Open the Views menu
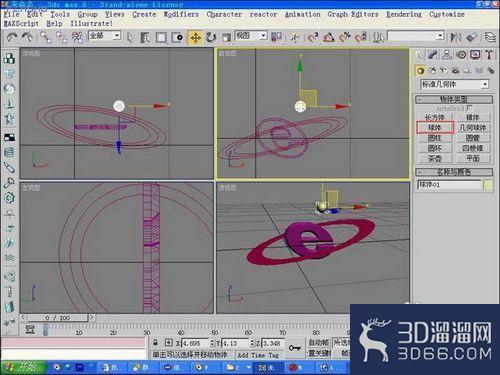The image size is (500, 375). point(115,14)
